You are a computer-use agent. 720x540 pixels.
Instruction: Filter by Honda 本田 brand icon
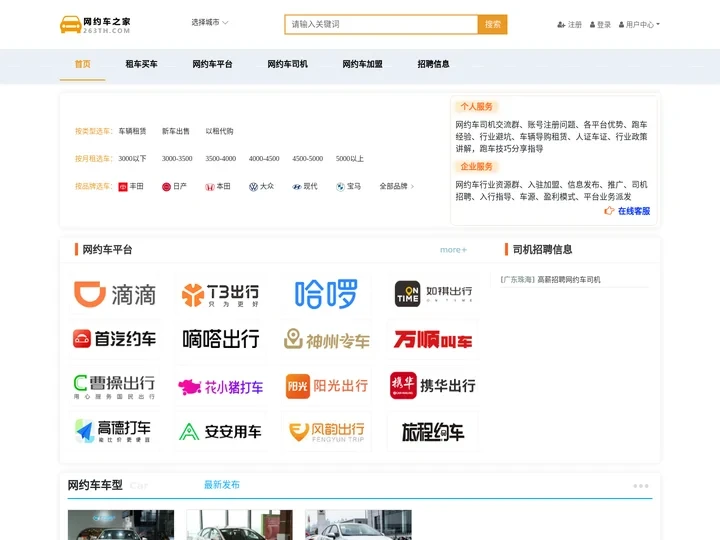tap(210, 187)
